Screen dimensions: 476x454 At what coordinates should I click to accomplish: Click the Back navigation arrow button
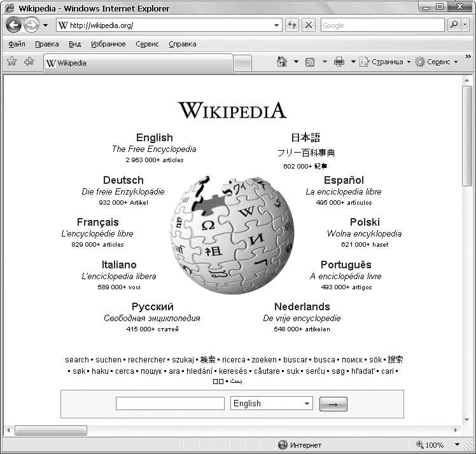click(14, 25)
